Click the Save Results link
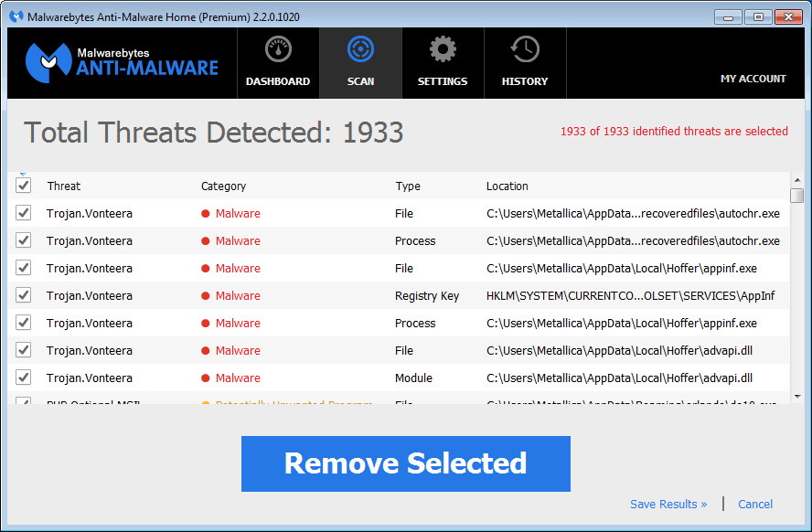 [668, 504]
